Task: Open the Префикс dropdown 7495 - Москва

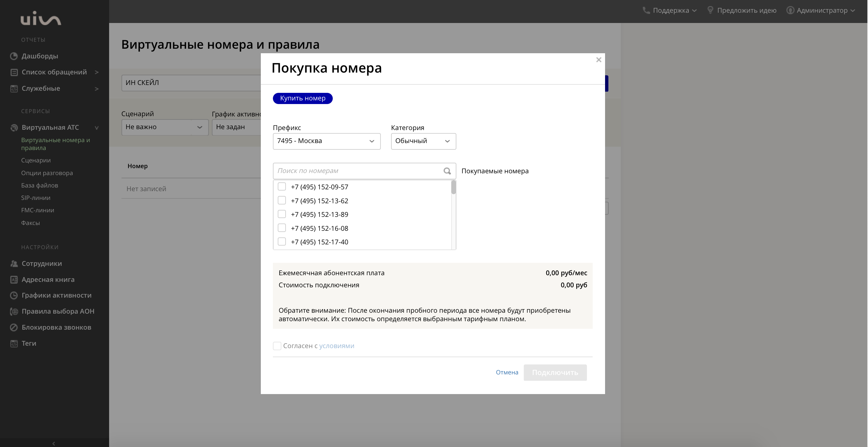Action: tap(326, 141)
